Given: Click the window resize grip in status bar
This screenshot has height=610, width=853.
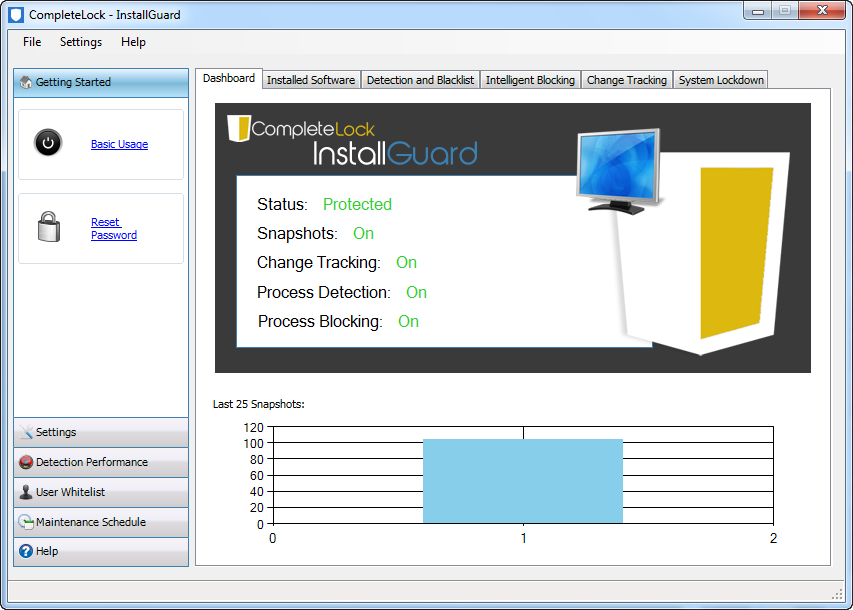Looking at the screenshot, I should pos(838,595).
